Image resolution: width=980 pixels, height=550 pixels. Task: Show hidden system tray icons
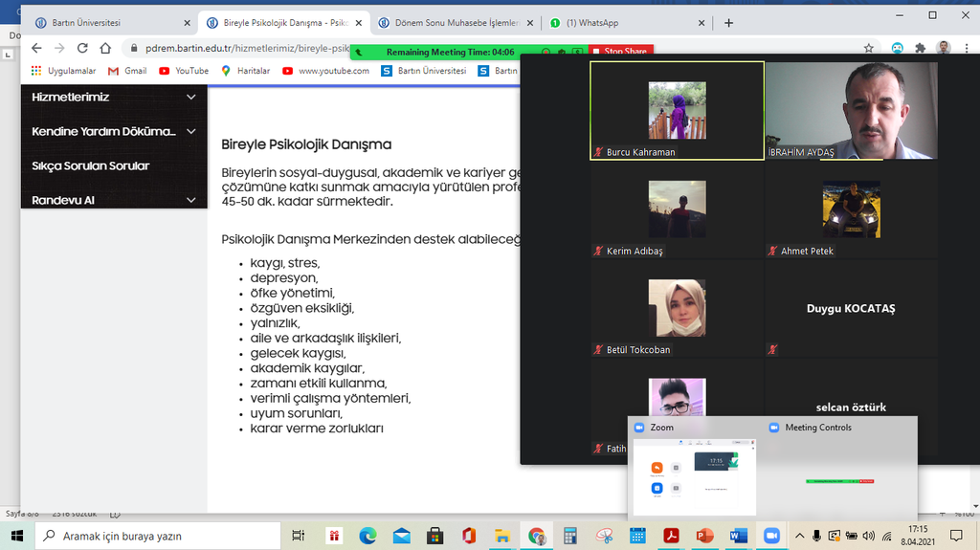point(799,536)
